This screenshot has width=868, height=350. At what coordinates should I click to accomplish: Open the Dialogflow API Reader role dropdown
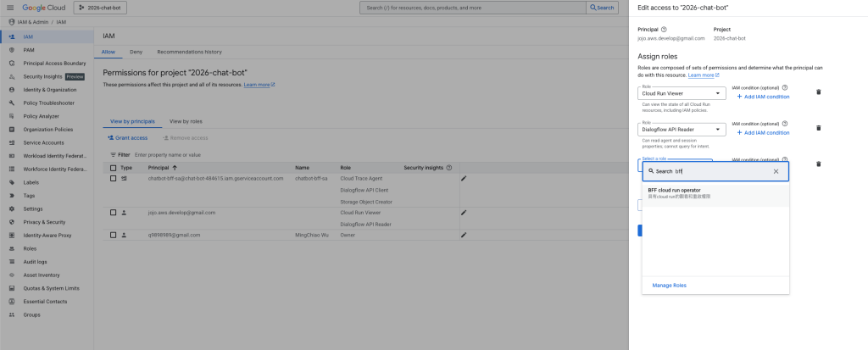pyautogui.click(x=682, y=130)
